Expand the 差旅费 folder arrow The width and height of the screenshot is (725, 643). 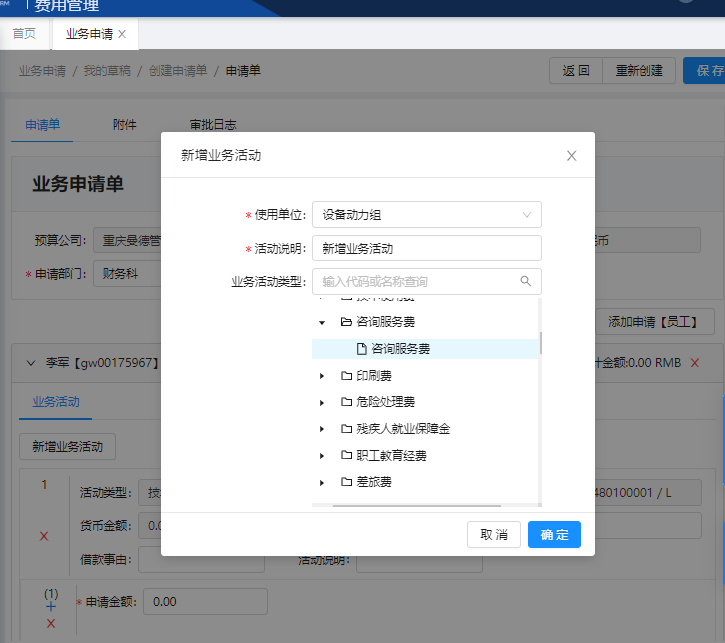pos(322,483)
